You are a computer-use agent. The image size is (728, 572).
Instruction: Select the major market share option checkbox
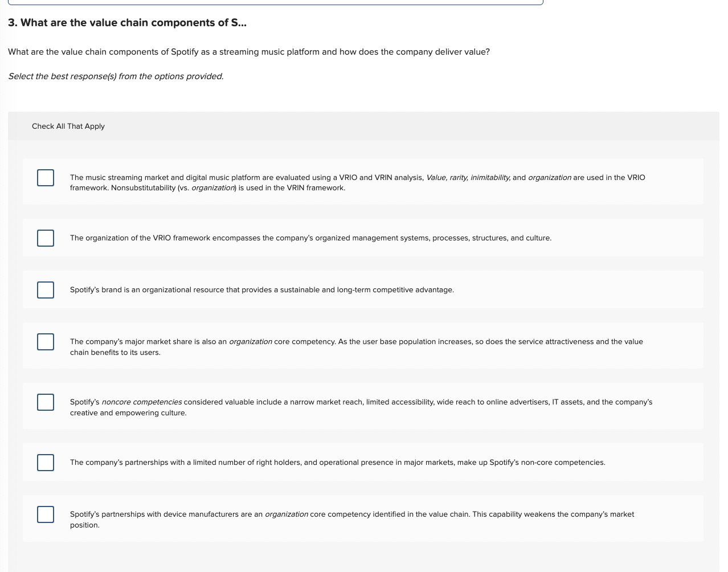[x=46, y=342]
